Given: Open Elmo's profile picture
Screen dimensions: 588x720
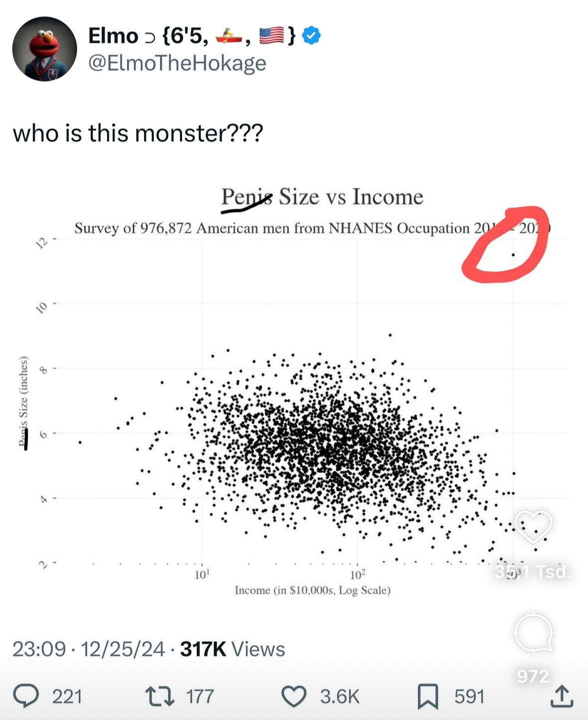Looking at the screenshot, I should [x=44, y=49].
